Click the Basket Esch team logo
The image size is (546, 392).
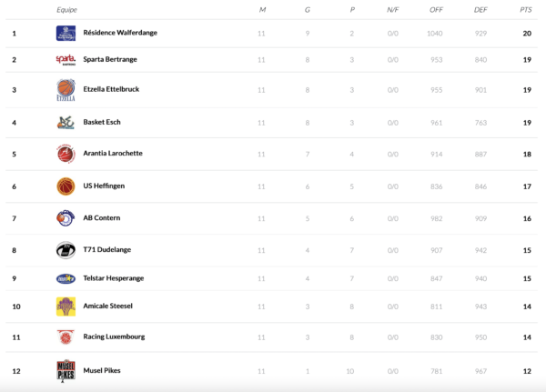[x=66, y=122]
